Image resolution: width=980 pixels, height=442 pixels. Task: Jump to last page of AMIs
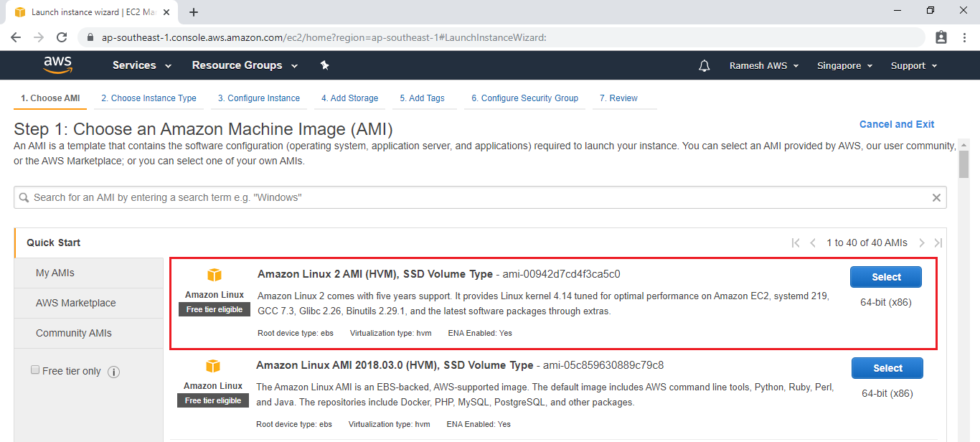(x=938, y=243)
